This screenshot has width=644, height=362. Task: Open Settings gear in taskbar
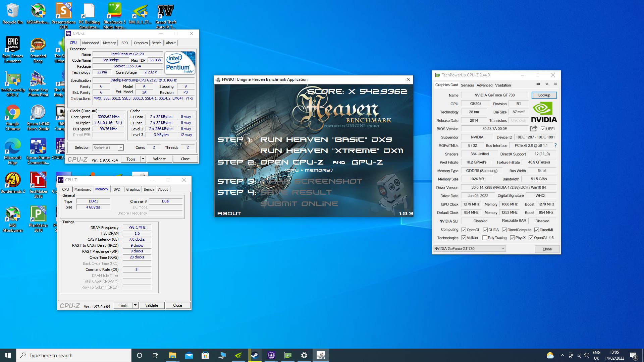(x=304, y=355)
